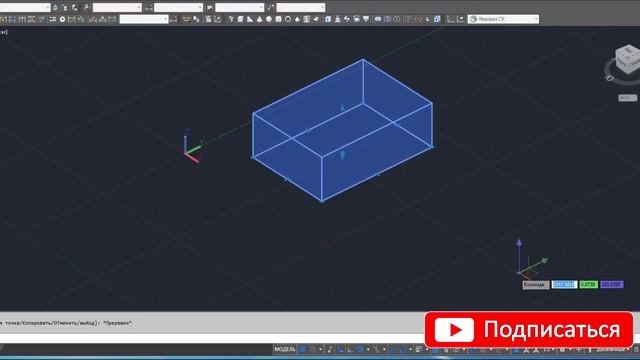This screenshot has height=360, width=640.
Task: Activate the Loft tool
Action: coord(366,19)
